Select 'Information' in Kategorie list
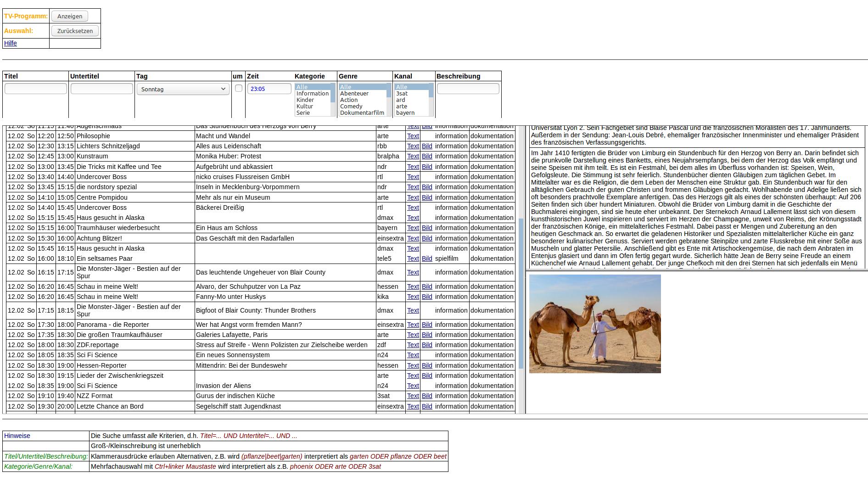Screen dimensions: 868x477 [313, 94]
